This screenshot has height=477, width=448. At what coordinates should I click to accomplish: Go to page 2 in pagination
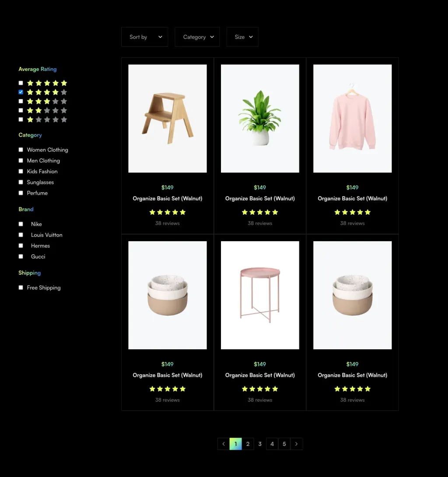coord(248,444)
